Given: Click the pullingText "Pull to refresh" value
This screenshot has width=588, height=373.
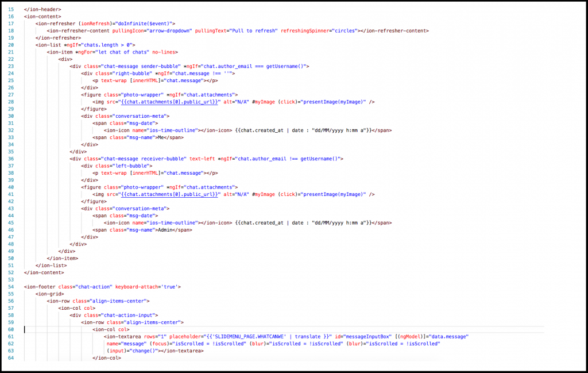Looking at the screenshot, I should tap(253, 30).
